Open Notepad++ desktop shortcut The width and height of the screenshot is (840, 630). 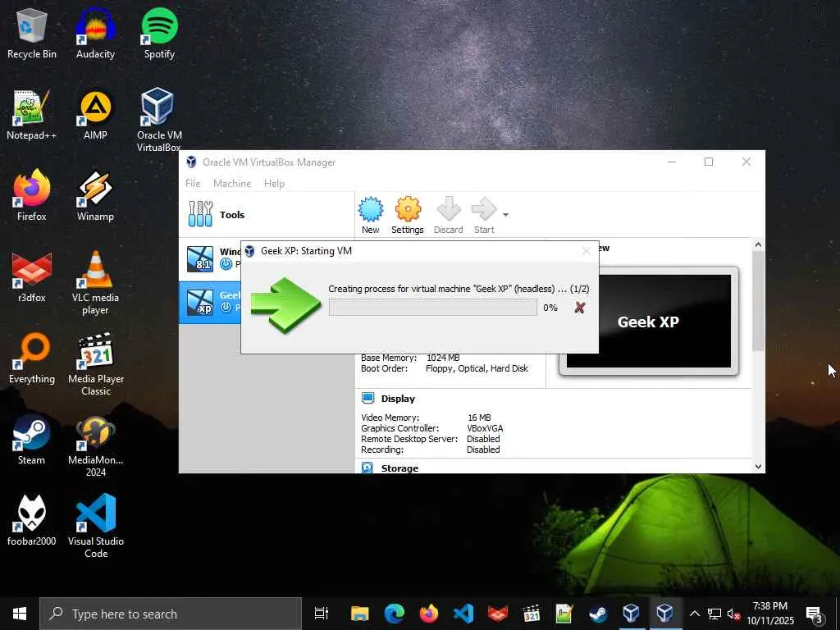coord(32,115)
